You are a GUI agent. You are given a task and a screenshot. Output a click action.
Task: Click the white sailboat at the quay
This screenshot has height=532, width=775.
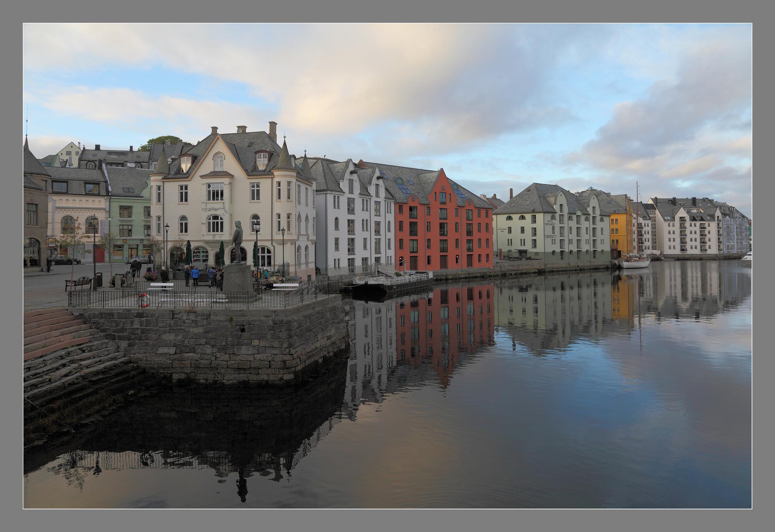635,263
